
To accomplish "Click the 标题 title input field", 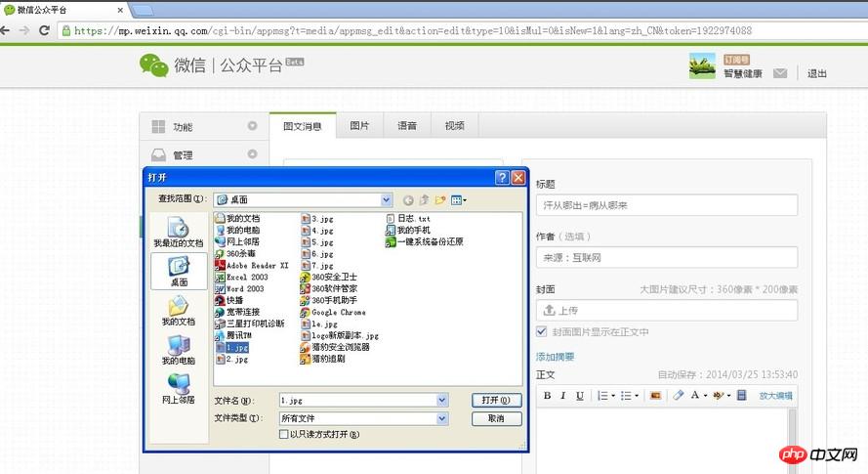I will click(667, 205).
